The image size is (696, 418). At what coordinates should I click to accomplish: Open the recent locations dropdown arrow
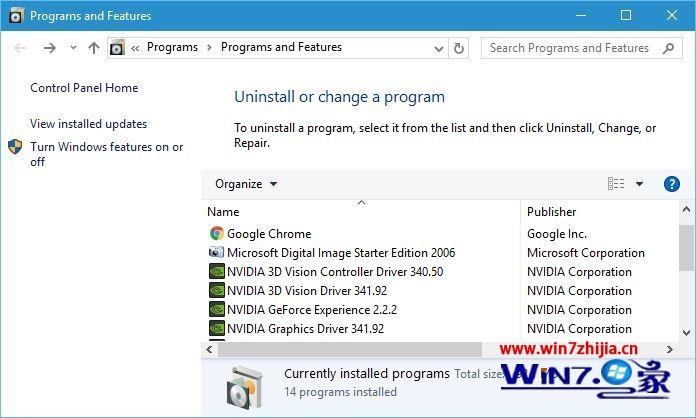pos(73,47)
